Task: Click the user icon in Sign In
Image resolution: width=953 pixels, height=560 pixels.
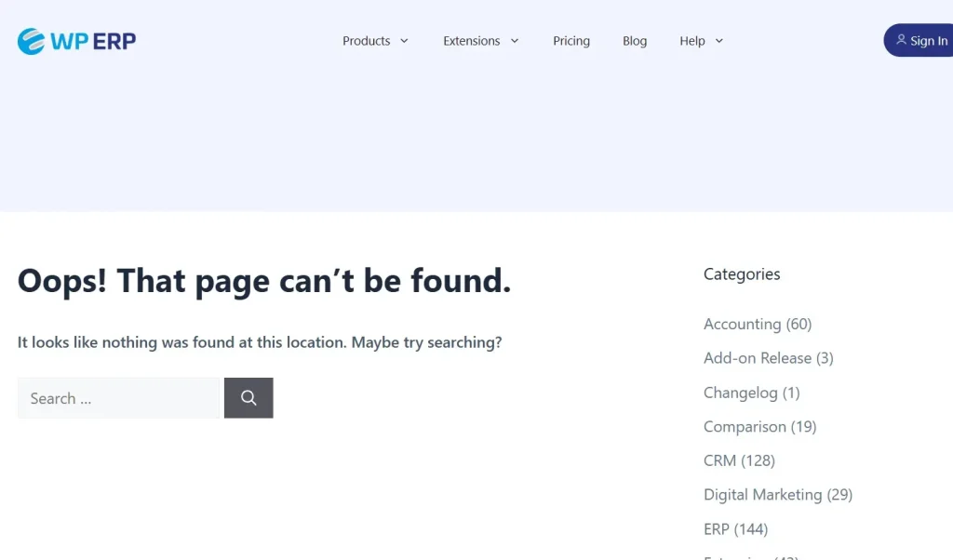Action: 900,40
